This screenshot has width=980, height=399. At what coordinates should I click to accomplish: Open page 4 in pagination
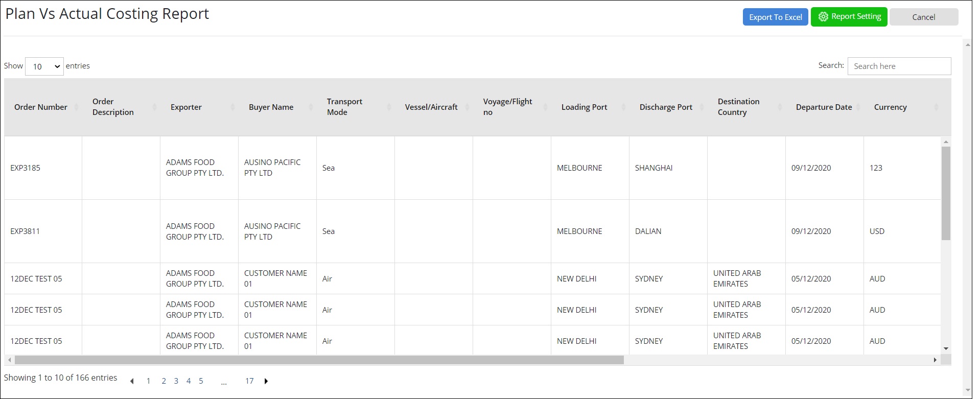(x=189, y=381)
